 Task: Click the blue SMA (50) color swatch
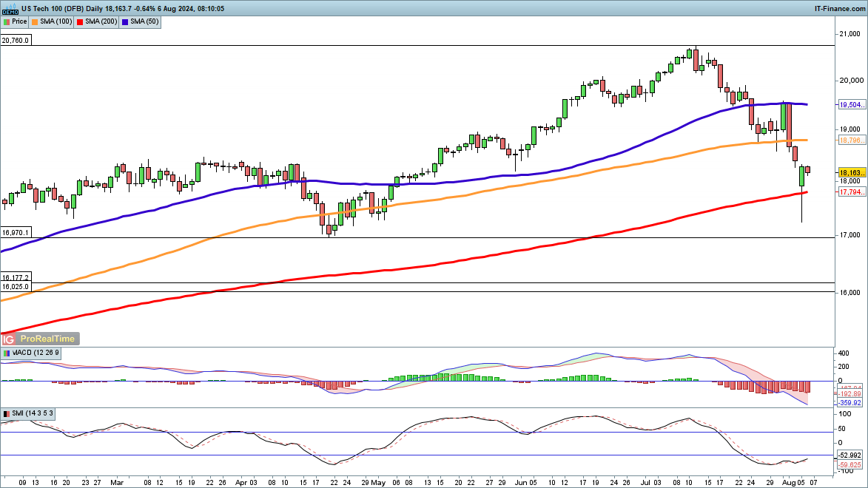pos(126,22)
